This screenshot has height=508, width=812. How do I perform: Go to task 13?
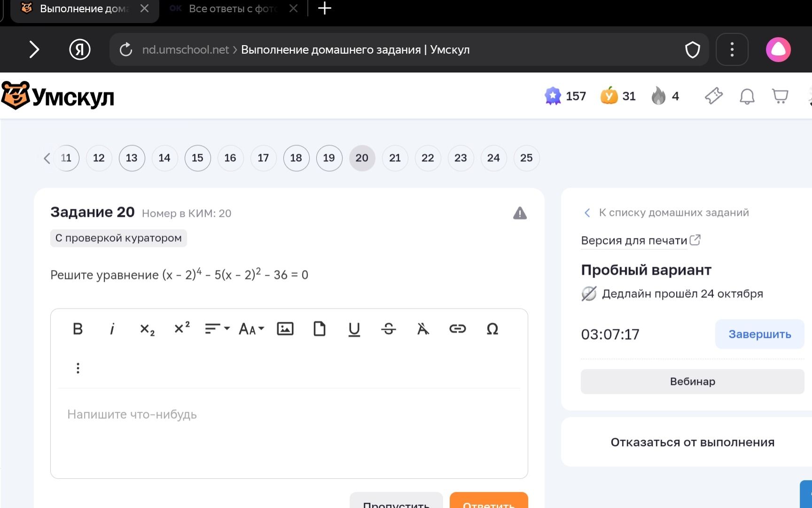coord(132,158)
